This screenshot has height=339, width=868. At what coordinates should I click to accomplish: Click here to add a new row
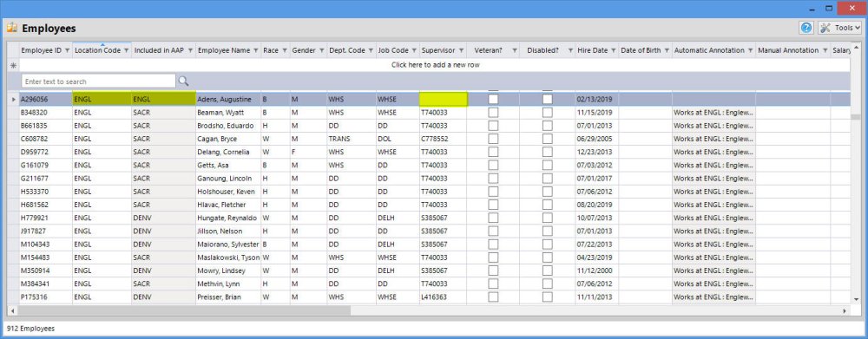435,65
